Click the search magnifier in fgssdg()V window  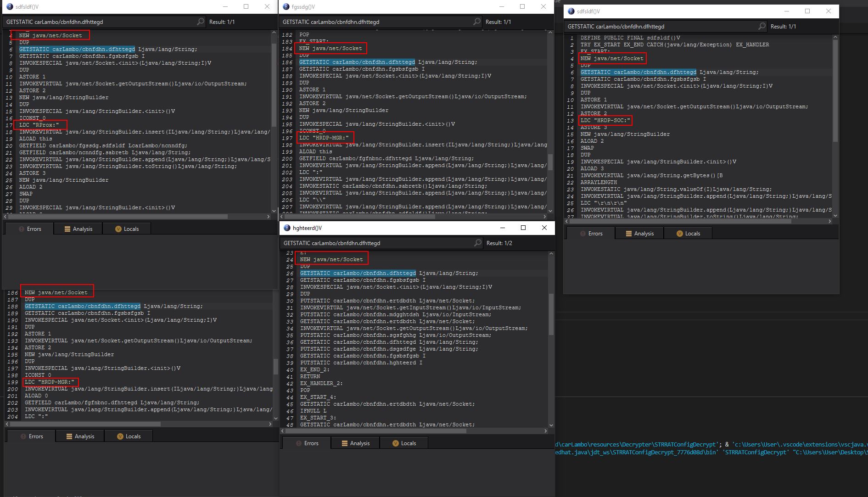tap(477, 22)
